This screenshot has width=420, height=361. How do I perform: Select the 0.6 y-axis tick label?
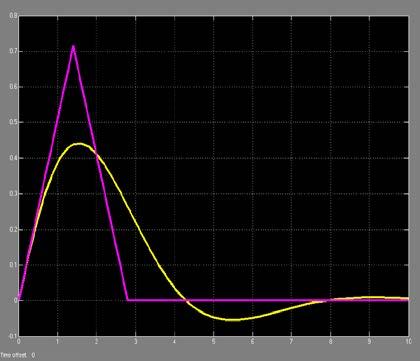point(13,87)
